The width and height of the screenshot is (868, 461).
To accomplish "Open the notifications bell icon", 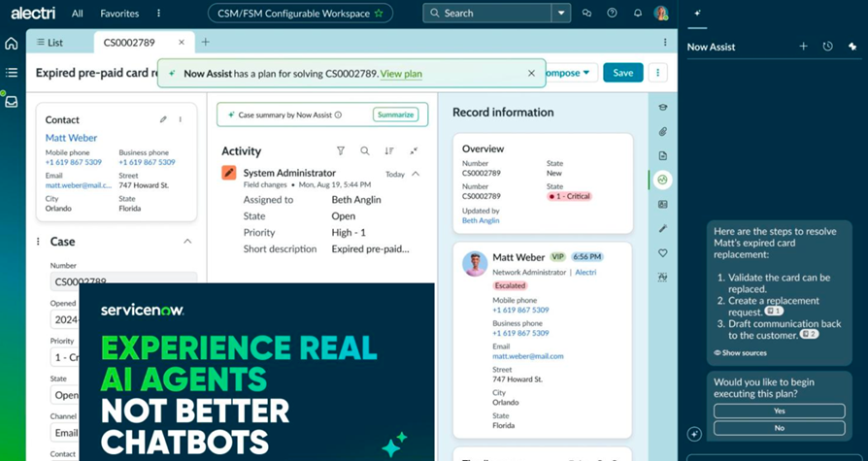I will point(637,14).
